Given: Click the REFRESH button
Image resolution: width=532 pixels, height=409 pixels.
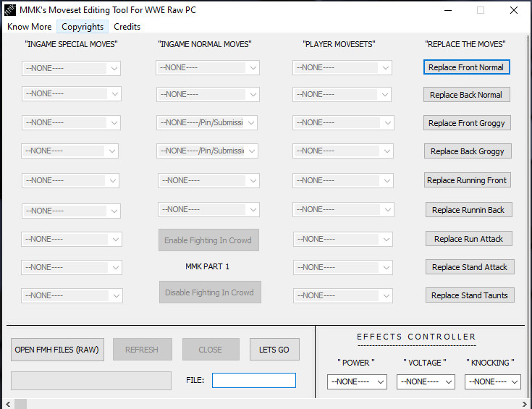Looking at the screenshot, I should 142,350.
